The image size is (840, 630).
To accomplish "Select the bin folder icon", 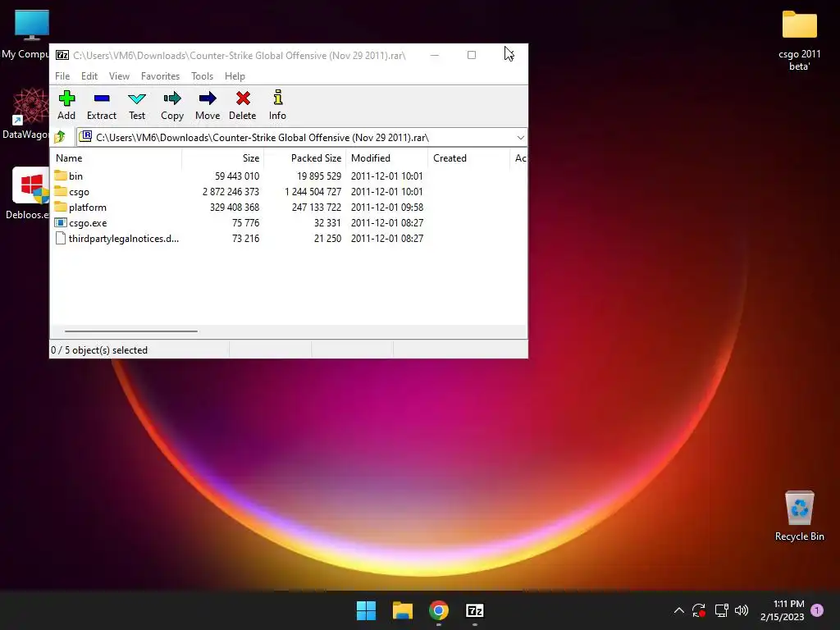I will [x=61, y=176].
